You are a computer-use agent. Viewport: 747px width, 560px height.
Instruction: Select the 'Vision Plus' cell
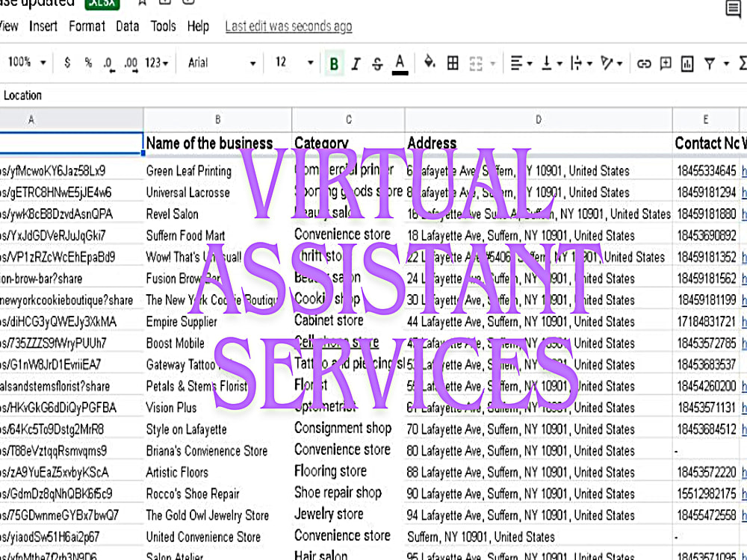tap(217, 408)
